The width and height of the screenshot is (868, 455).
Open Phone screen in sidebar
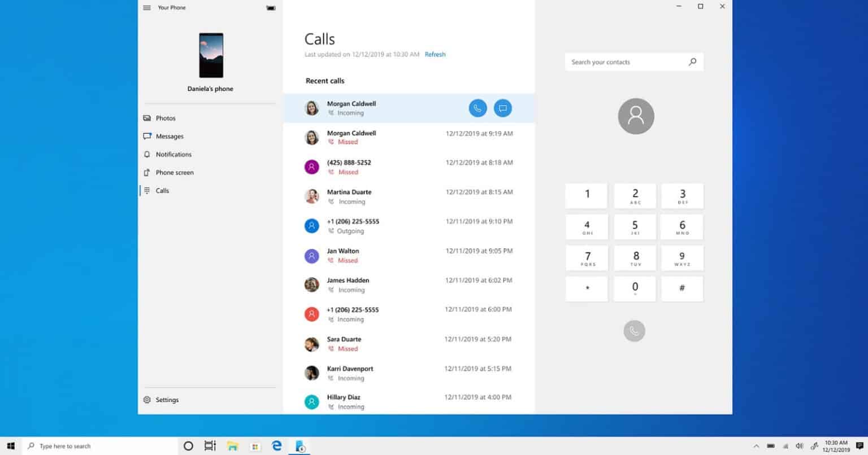pos(174,172)
